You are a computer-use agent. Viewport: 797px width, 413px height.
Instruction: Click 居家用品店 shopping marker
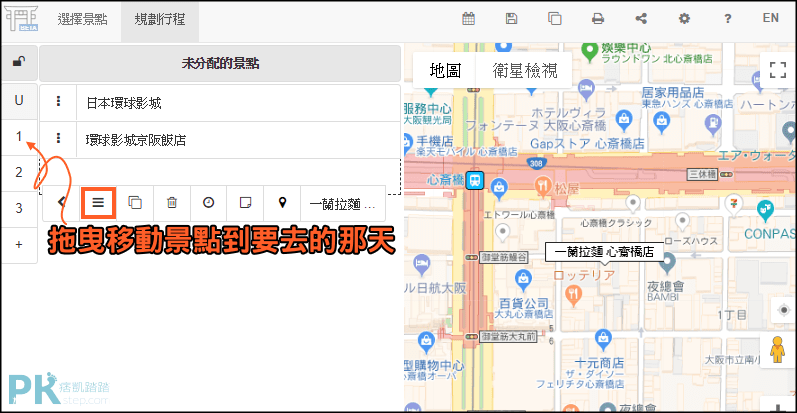(661, 122)
